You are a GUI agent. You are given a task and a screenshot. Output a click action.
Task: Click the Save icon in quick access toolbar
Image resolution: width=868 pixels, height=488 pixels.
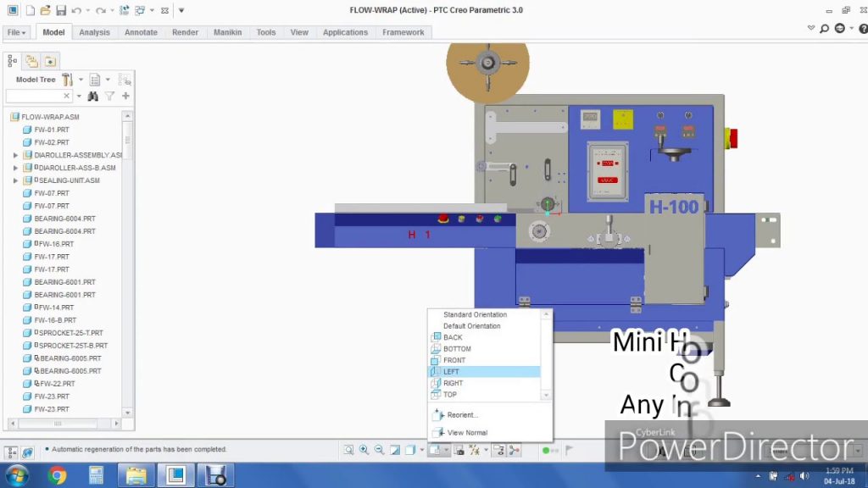tap(60, 10)
